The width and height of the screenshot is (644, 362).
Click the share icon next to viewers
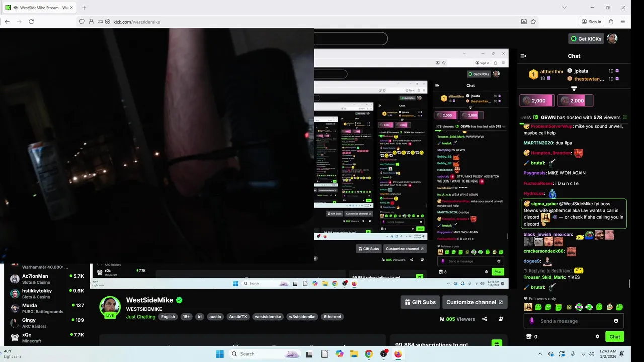pos(485,319)
